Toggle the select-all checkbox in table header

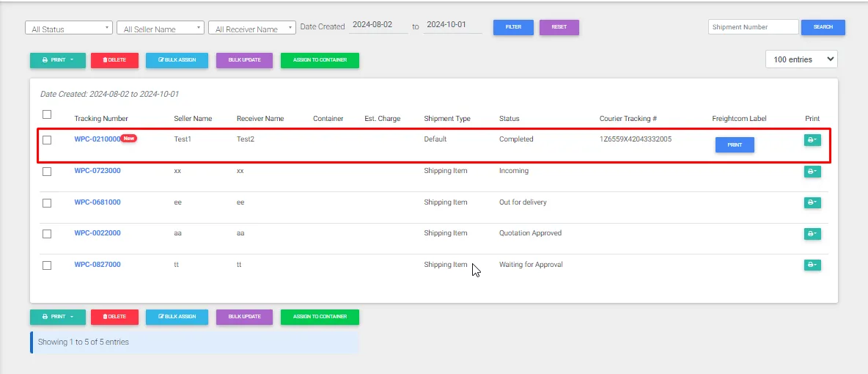click(x=47, y=114)
